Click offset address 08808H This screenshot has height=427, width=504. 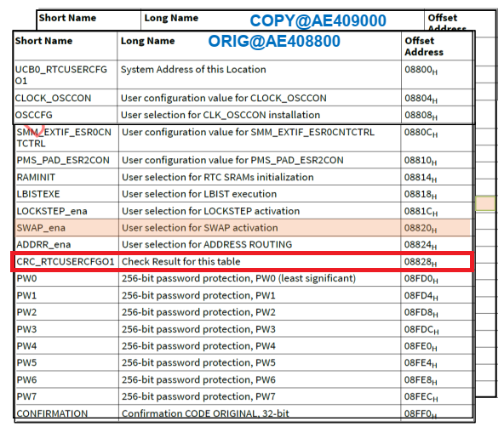coord(421,116)
